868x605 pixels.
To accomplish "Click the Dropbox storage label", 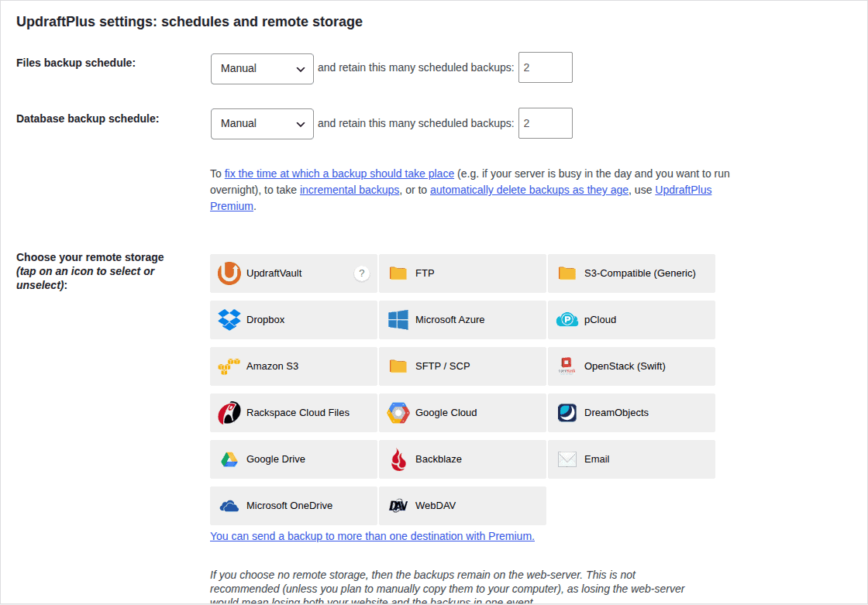I will pos(265,319).
